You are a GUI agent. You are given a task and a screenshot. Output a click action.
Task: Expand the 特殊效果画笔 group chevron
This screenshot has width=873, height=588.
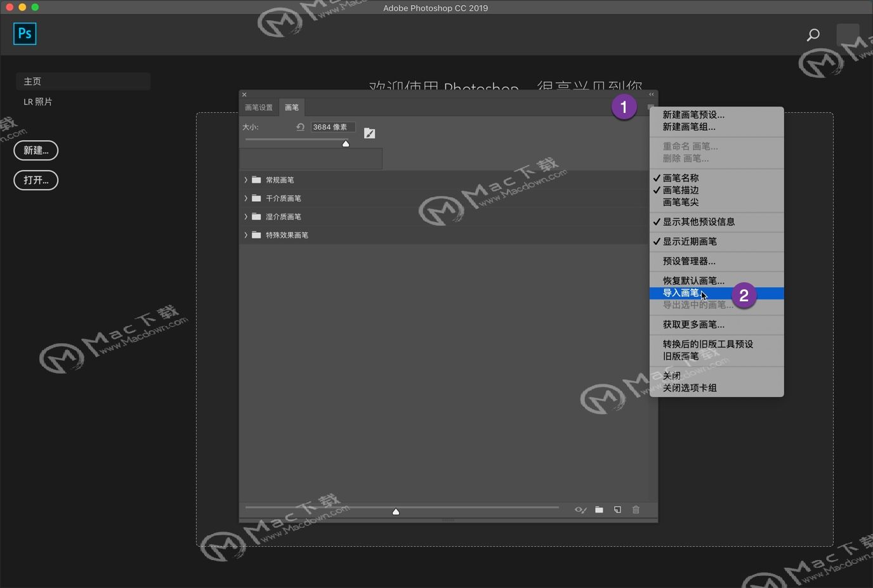[246, 235]
